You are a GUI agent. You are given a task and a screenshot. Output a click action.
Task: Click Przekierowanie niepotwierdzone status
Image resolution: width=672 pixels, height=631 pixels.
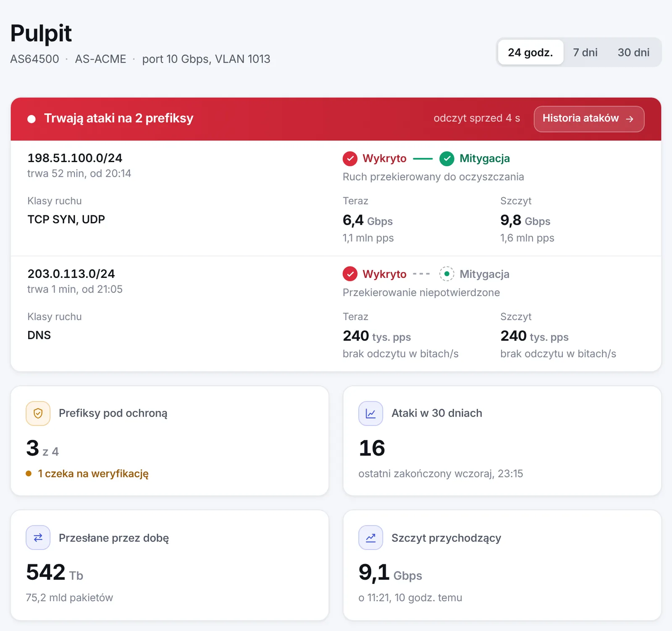[421, 293]
